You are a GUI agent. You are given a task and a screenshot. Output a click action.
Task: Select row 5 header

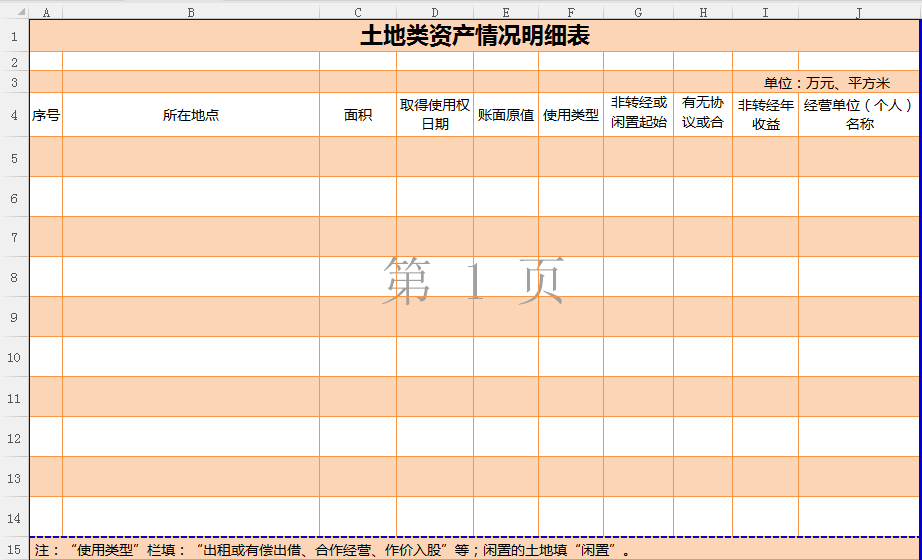(14, 157)
